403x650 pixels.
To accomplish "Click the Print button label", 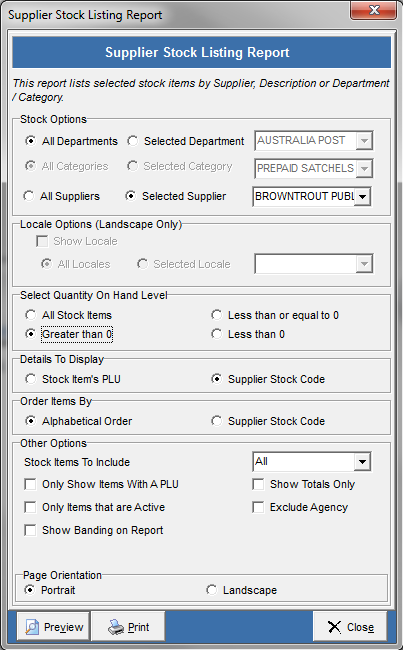I will click(138, 627).
